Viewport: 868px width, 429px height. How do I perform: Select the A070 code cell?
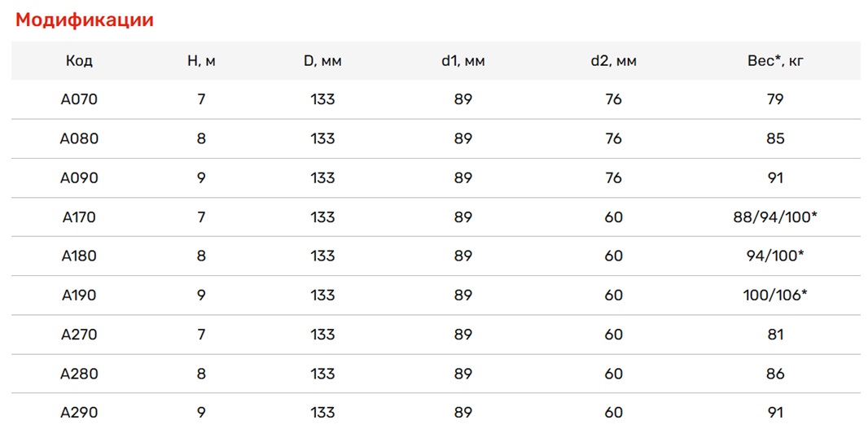point(79,99)
